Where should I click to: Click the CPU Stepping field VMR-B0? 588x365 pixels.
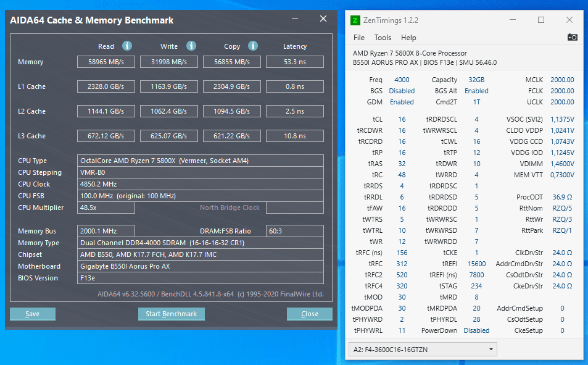(201, 172)
